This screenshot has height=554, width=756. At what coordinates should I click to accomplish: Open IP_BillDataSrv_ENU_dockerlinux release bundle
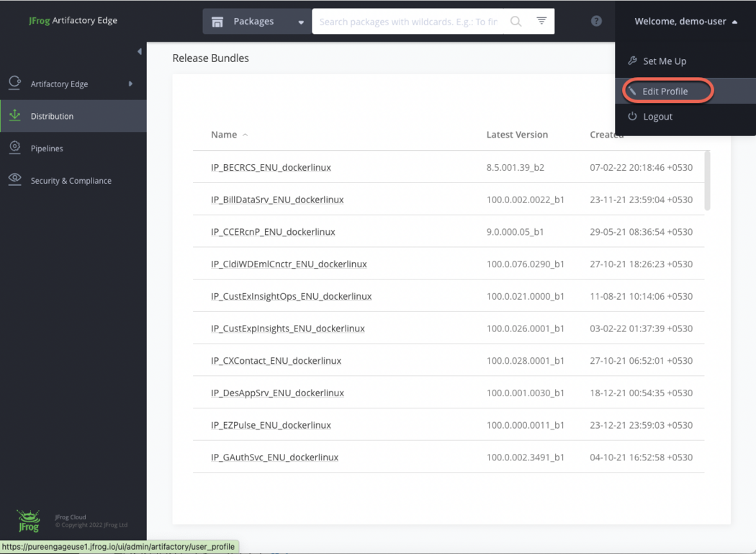click(x=276, y=200)
